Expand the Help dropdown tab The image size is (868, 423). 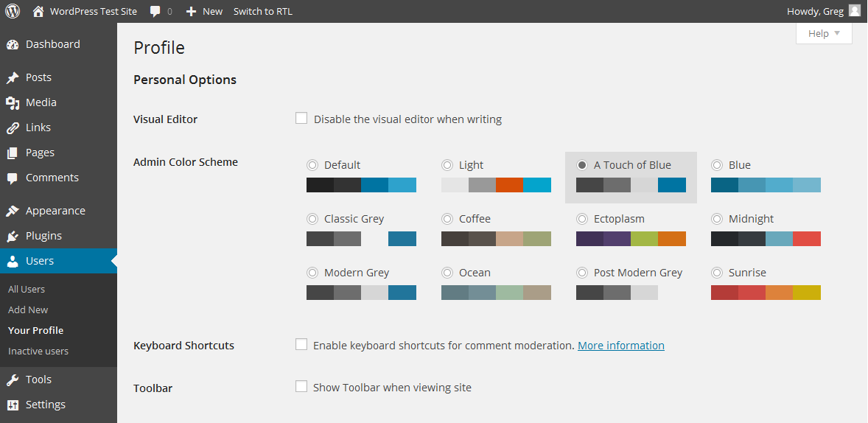823,34
